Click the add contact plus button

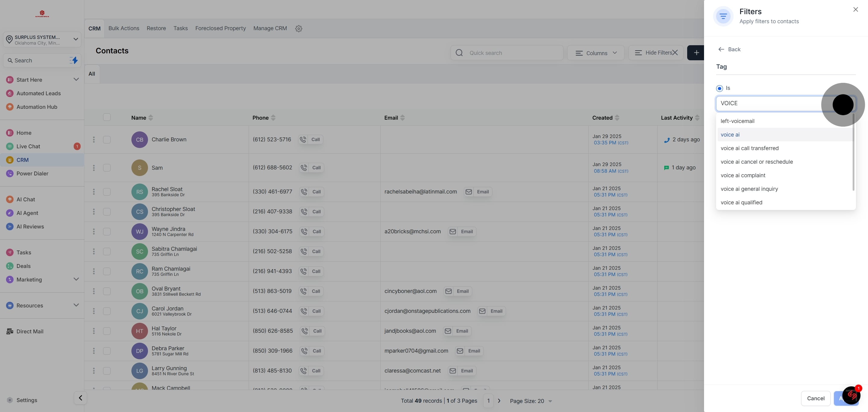pos(696,53)
